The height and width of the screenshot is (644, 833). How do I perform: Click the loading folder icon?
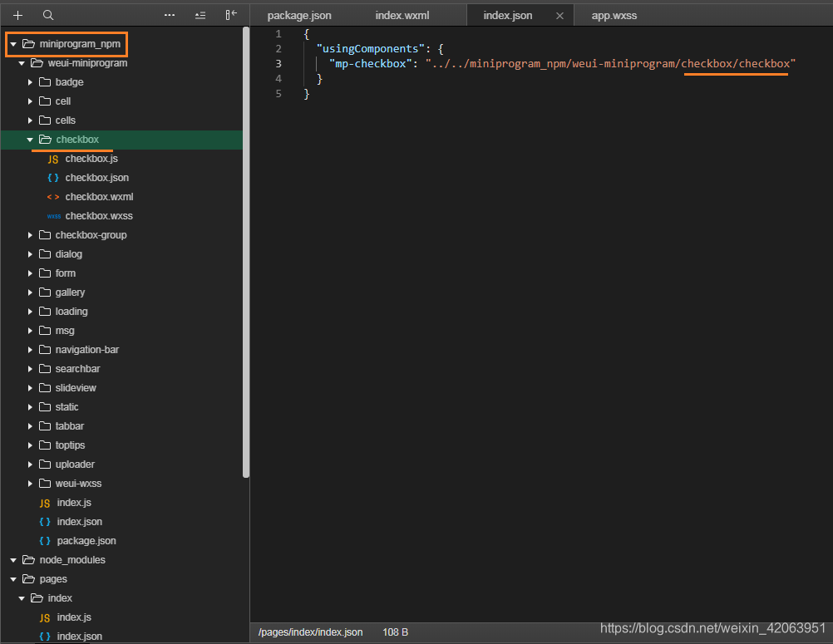click(45, 311)
